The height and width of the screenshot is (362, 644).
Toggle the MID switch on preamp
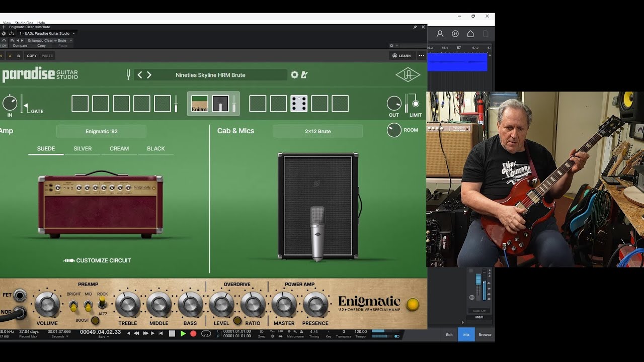88,305
